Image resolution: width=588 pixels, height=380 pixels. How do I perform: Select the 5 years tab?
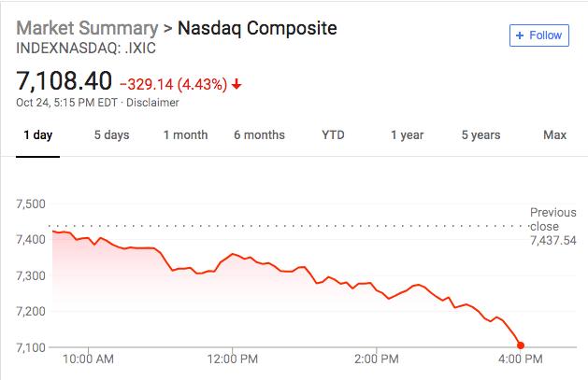[x=480, y=135]
